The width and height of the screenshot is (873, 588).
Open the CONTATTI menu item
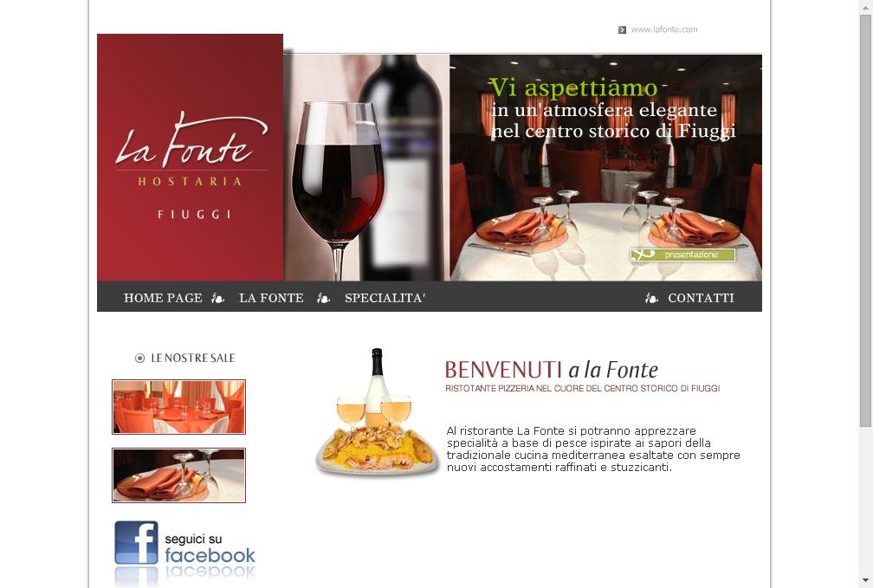click(x=701, y=298)
